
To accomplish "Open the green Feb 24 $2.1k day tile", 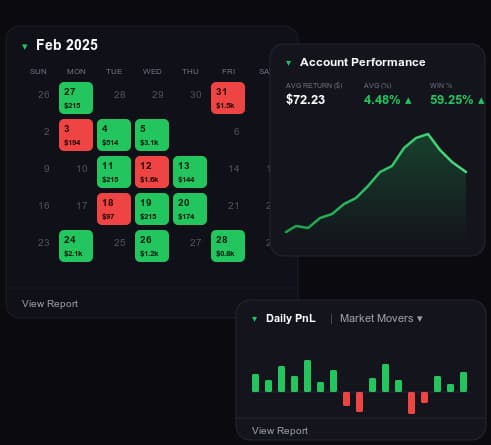I will point(76,246).
